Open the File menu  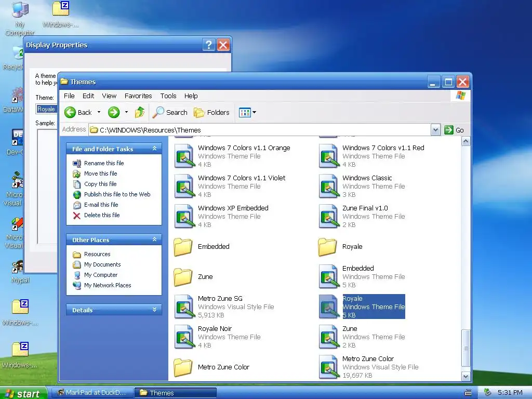pos(69,96)
